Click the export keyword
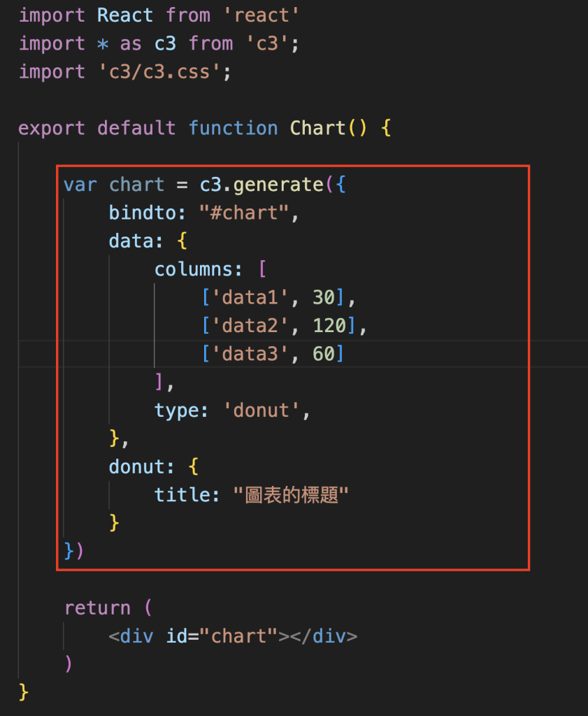588x716 pixels. [x=52, y=128]
